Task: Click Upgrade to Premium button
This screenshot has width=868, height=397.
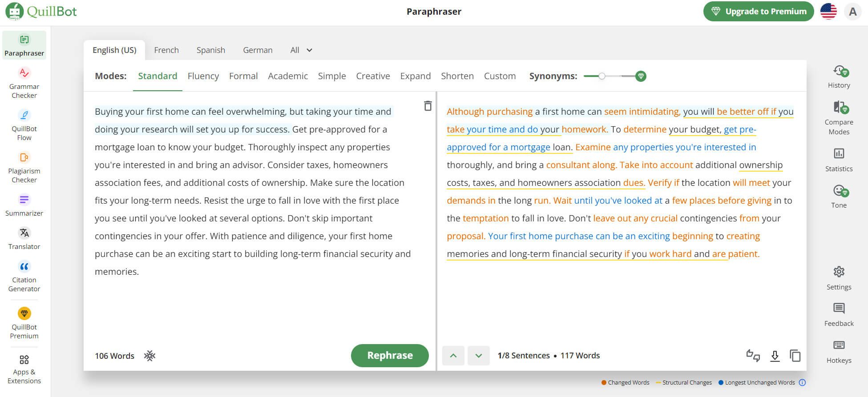Action: (758, 12)
